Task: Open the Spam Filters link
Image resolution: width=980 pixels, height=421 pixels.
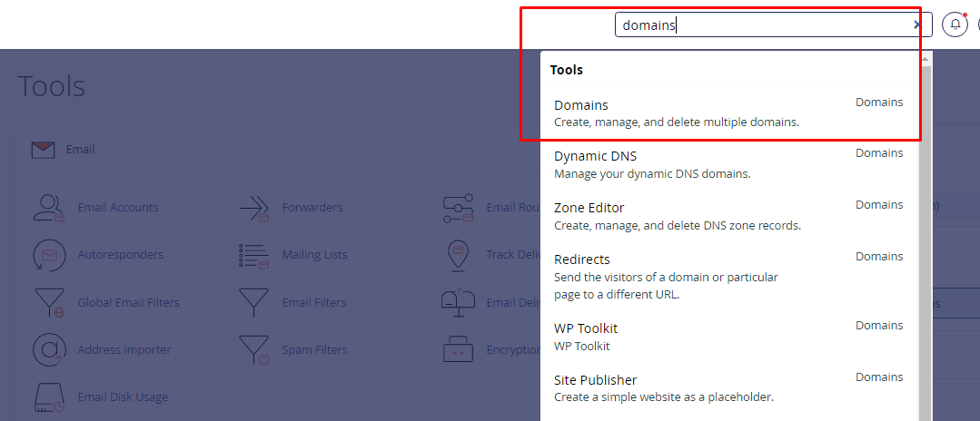Action: pyautogui.click(x=314, y=350)
